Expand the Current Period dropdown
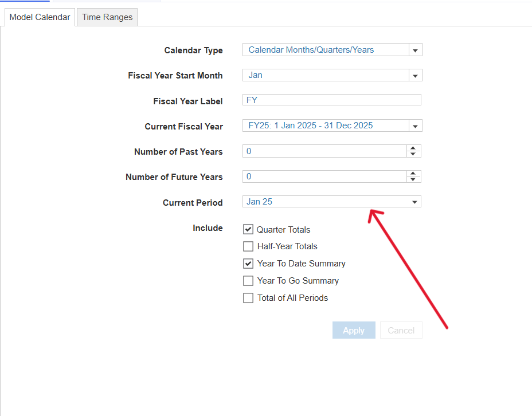532x416 pixels. 414,202
